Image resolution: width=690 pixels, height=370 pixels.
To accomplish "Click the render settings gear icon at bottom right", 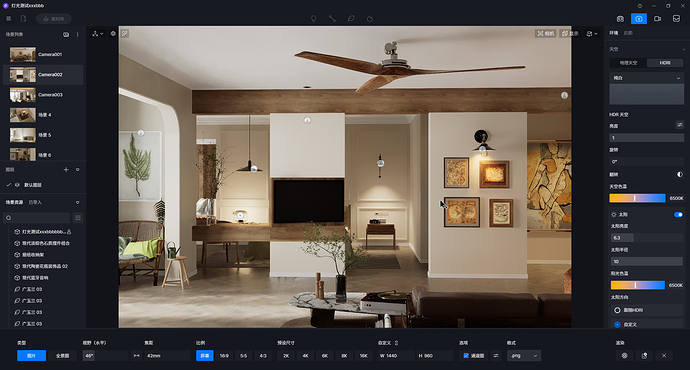I will 624,355.
